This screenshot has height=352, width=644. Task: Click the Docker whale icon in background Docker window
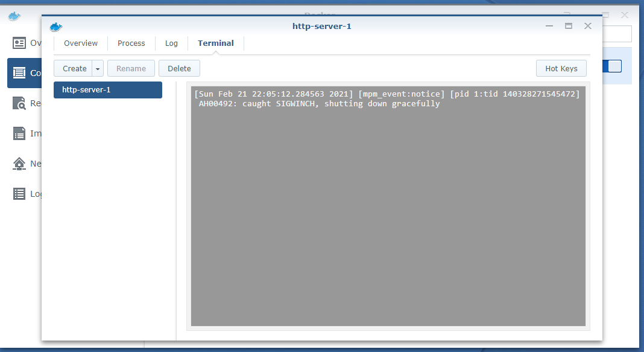pos(14,16)
